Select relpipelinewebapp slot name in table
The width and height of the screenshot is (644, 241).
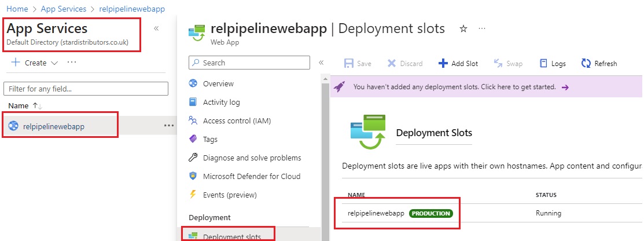pyautogui.click(x=376, y=213)
